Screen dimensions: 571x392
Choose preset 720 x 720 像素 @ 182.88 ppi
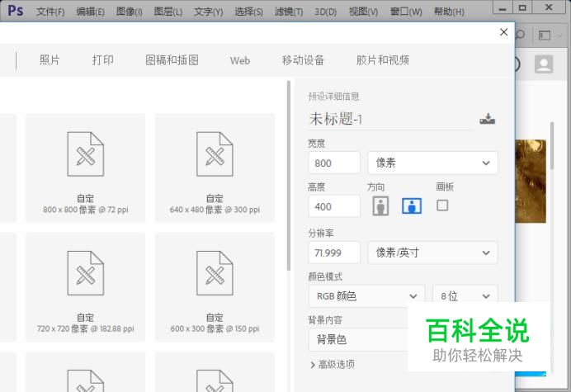(x=86, y=286)
